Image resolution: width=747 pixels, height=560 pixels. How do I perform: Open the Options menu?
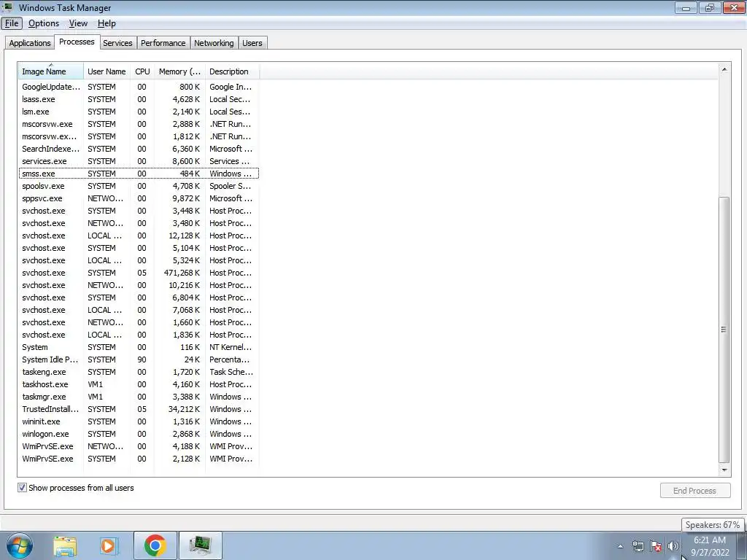(x=44, y=23)
